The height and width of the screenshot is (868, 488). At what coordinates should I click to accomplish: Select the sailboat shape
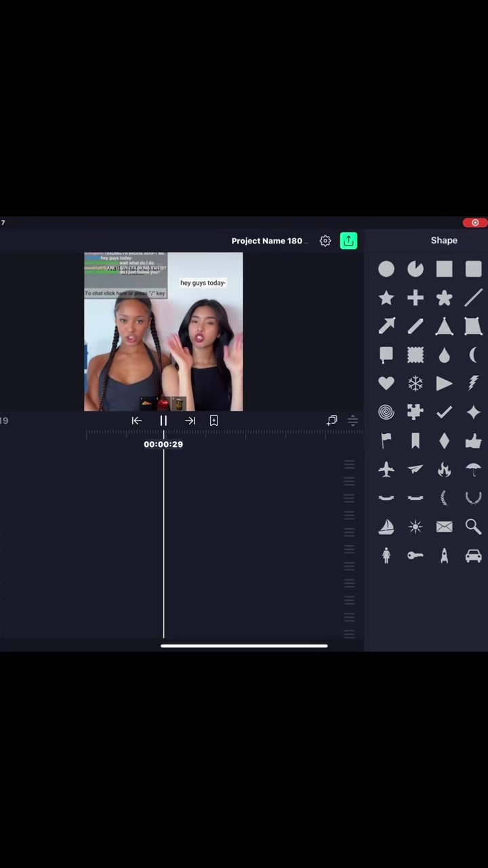click(x=386, y=527)
